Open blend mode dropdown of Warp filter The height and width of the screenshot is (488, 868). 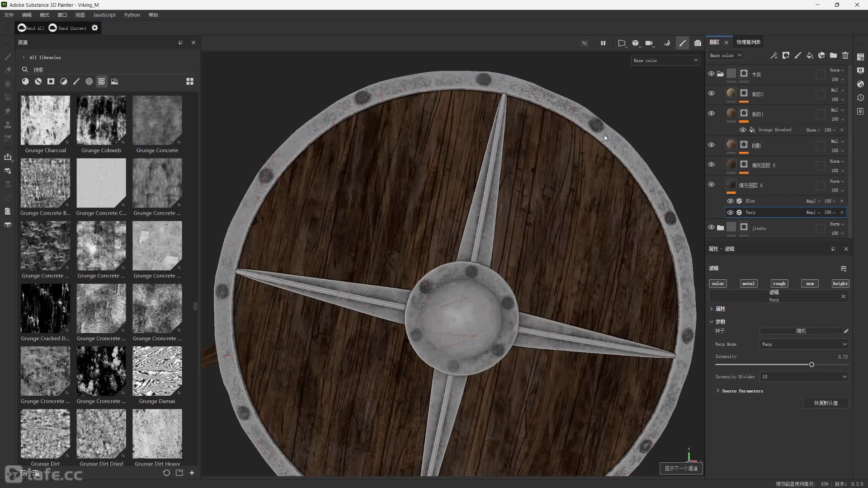(x=813, y=212)
